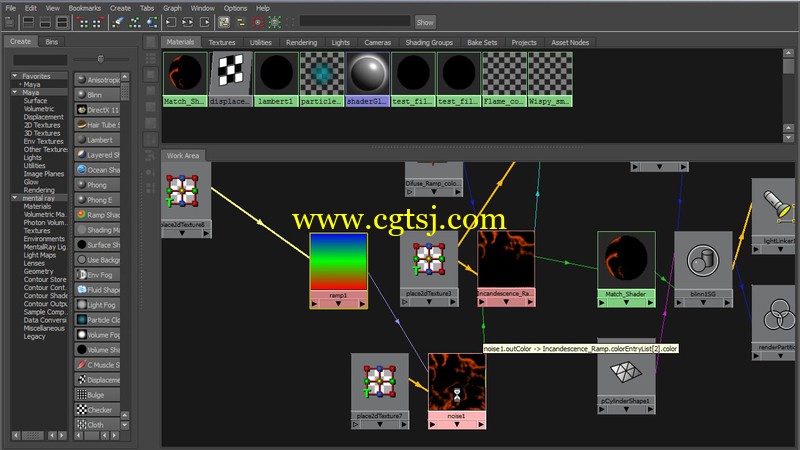
Task: Create a Blinn material
Action: tap(97, 95)
